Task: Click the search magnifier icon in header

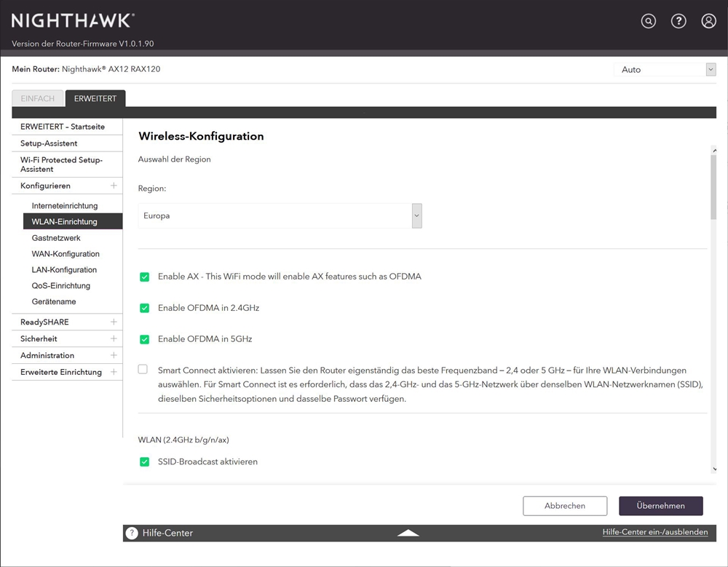Action: tap(648, 21)
